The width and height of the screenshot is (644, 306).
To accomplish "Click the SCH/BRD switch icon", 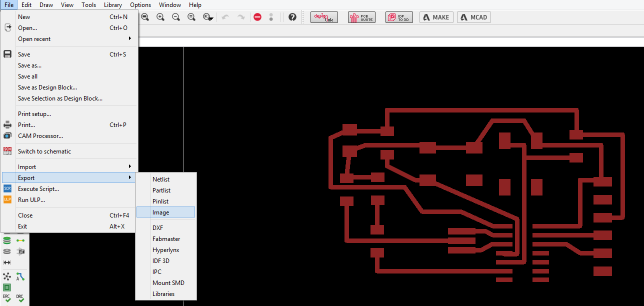I will click(7, 151).
